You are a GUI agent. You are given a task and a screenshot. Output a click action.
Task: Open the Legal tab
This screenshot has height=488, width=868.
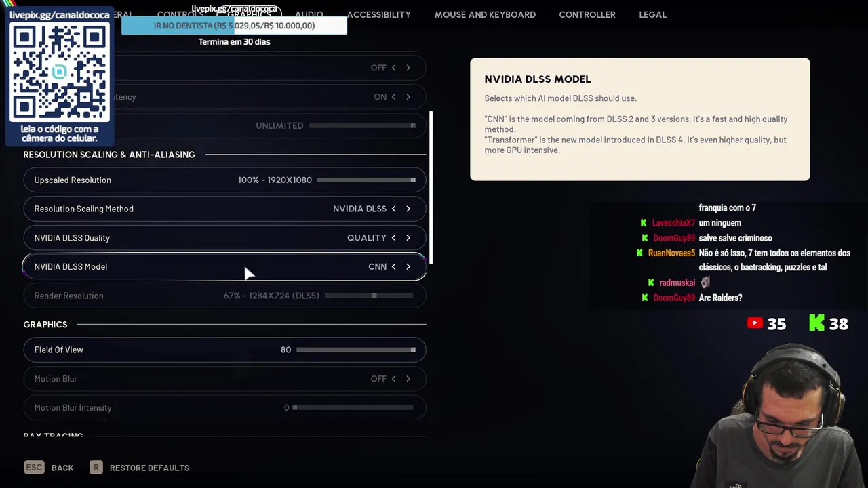point(652,14)
